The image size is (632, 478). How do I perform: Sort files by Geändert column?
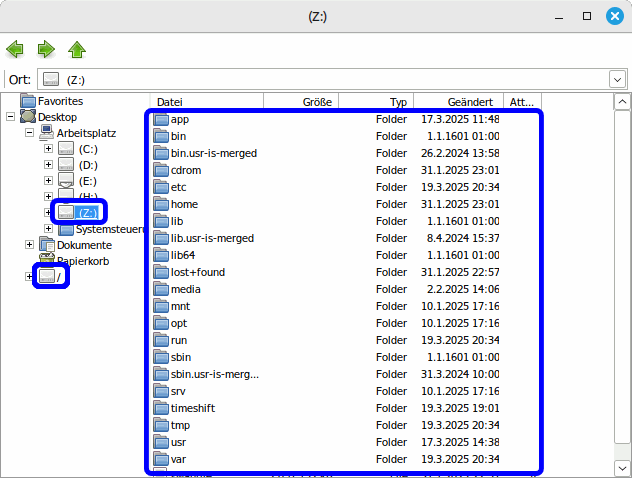click(x=469, y=101)
